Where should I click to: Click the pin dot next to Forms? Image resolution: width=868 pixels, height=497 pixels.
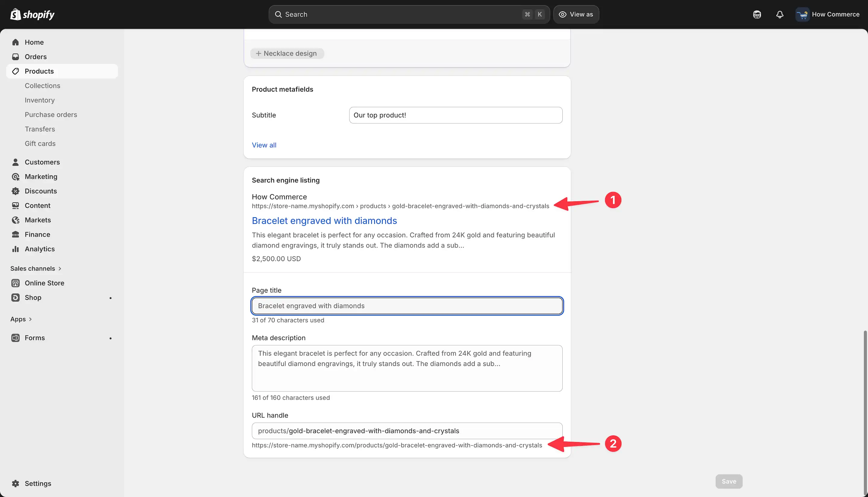pyautogui.click(x=110, y=338)
